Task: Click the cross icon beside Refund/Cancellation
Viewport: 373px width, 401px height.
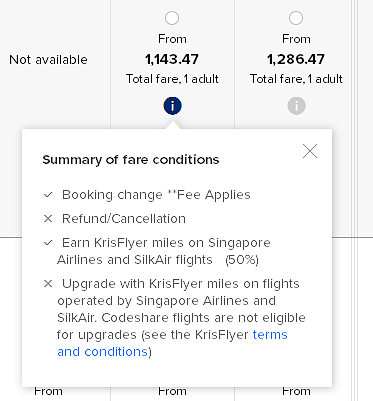Action: [x=48, y=219]
